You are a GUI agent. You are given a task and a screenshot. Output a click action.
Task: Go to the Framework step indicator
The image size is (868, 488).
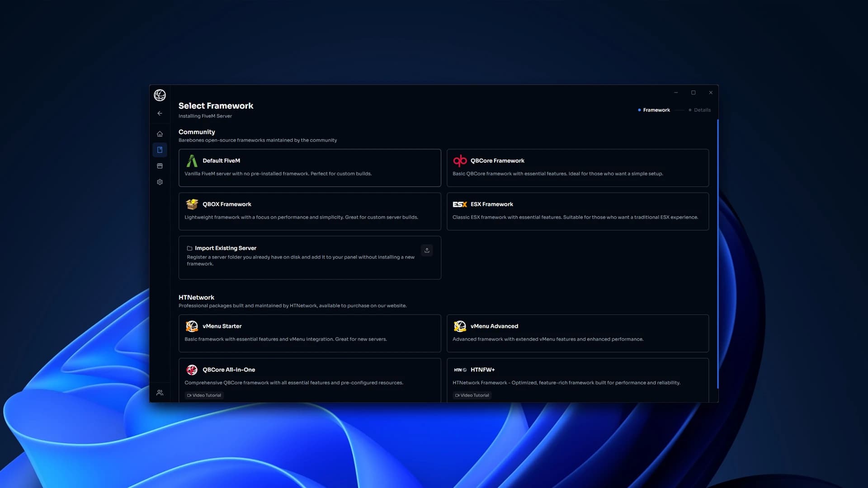click(654, 110)
